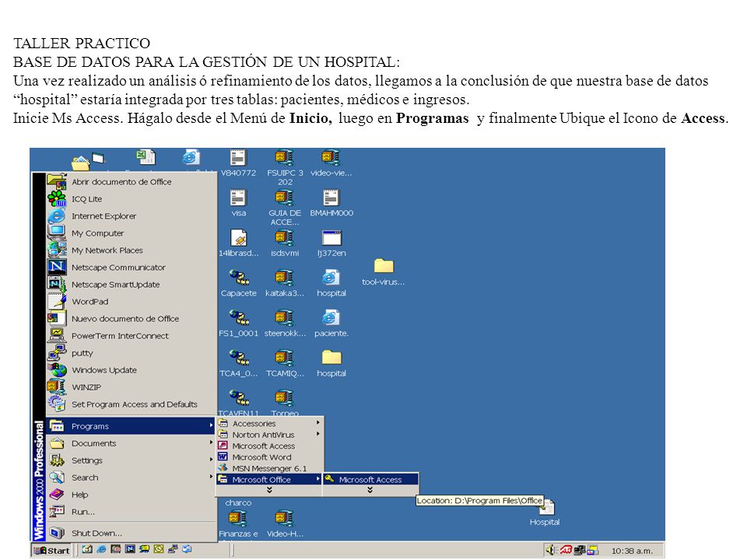Expand the Documents submenu
The width and height of the screenshot is (747, 560).
tap(132, 443)
